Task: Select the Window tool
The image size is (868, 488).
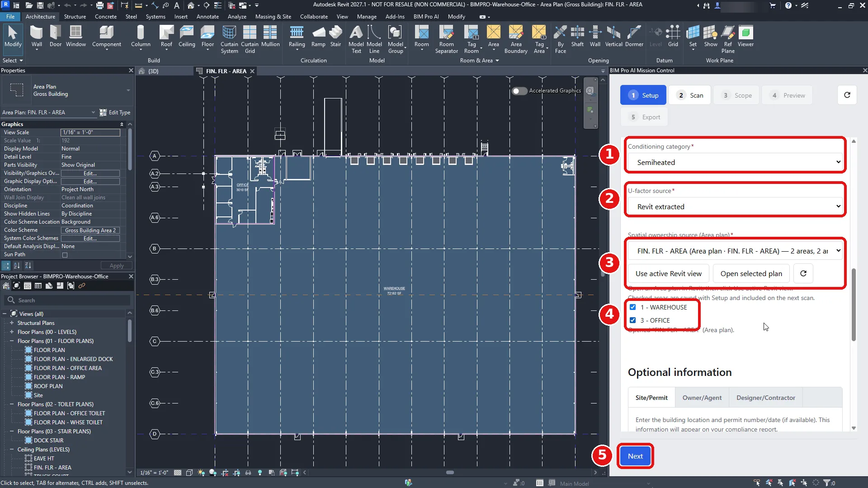Action: point(75,36)
